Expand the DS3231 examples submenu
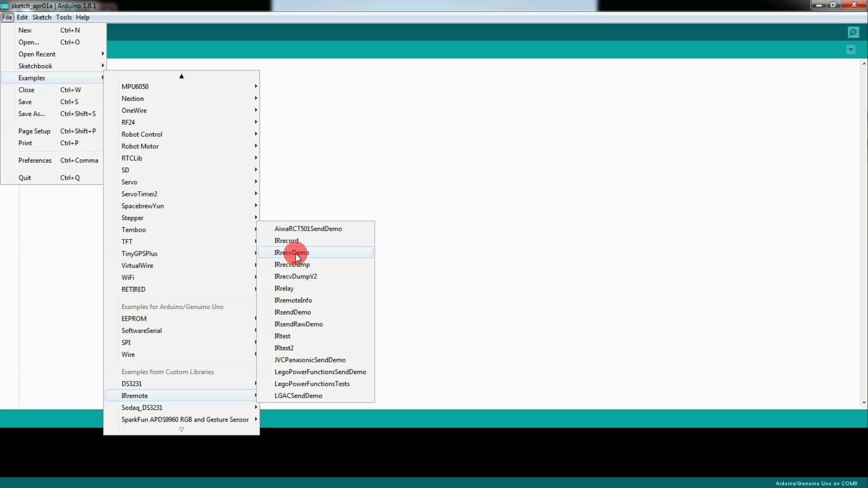The height and width of the screenshot is (488, 868). pyautogui.click(x=132, y=384)
